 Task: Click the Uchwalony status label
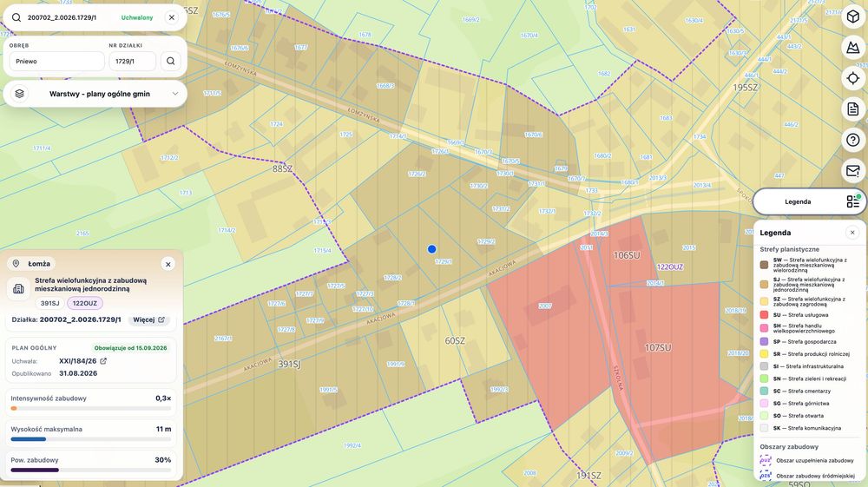[137, 17]
